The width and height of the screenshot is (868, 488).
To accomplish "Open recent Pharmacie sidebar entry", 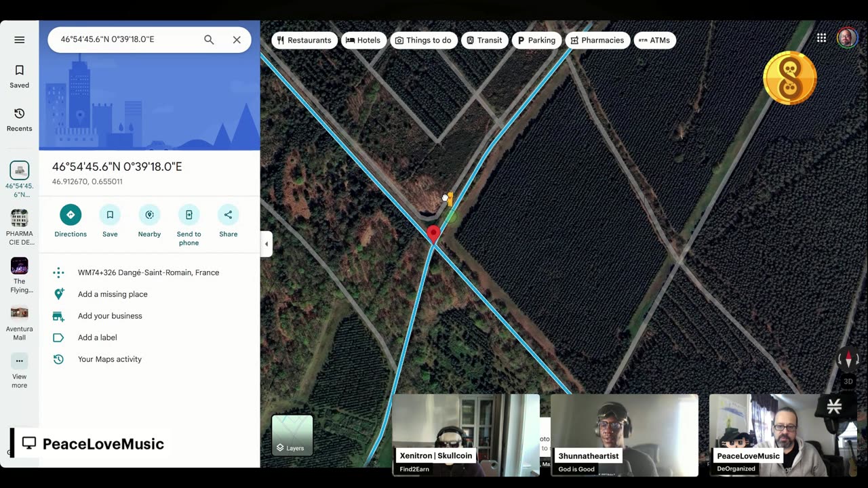I will (x=19, y=228).
